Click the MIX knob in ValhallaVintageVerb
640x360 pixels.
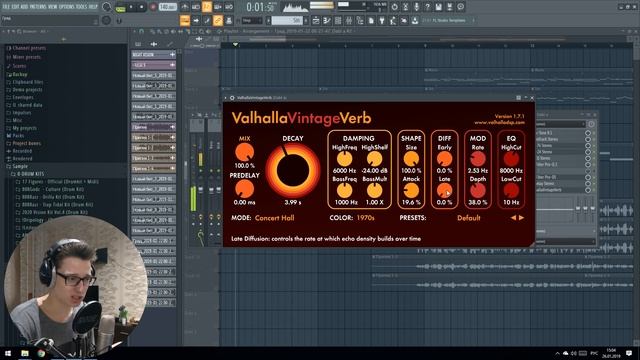[244, 153]
